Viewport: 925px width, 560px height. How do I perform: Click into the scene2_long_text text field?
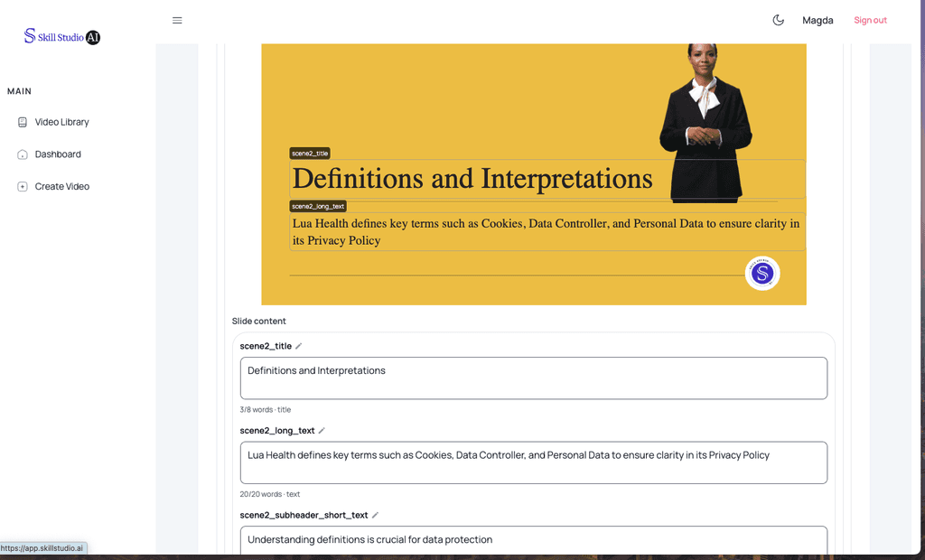(x=533, y=462)
